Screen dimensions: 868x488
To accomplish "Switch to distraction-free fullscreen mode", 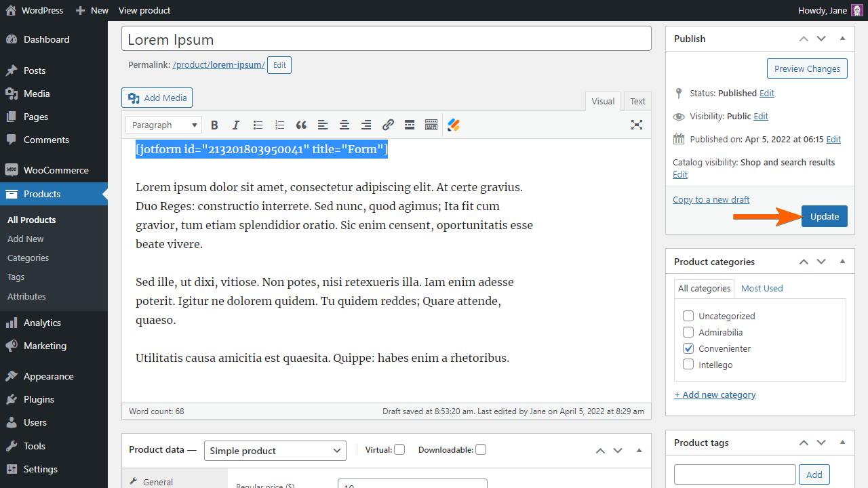I will tap(636, 125).
